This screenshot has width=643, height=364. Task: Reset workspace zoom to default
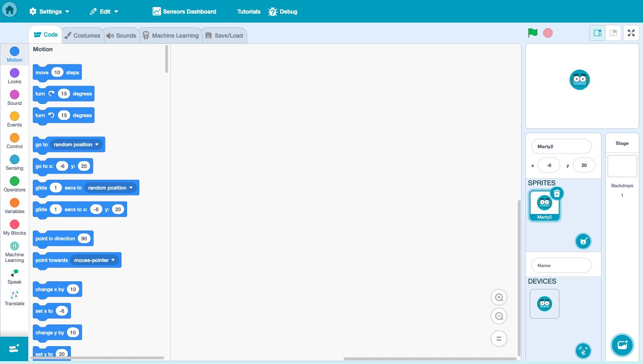coord(499,339)
